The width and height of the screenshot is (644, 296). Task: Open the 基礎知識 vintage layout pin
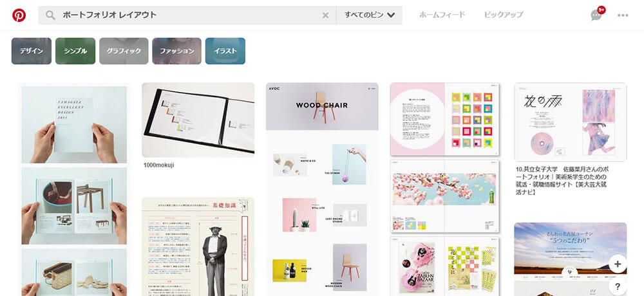[198, 246]
